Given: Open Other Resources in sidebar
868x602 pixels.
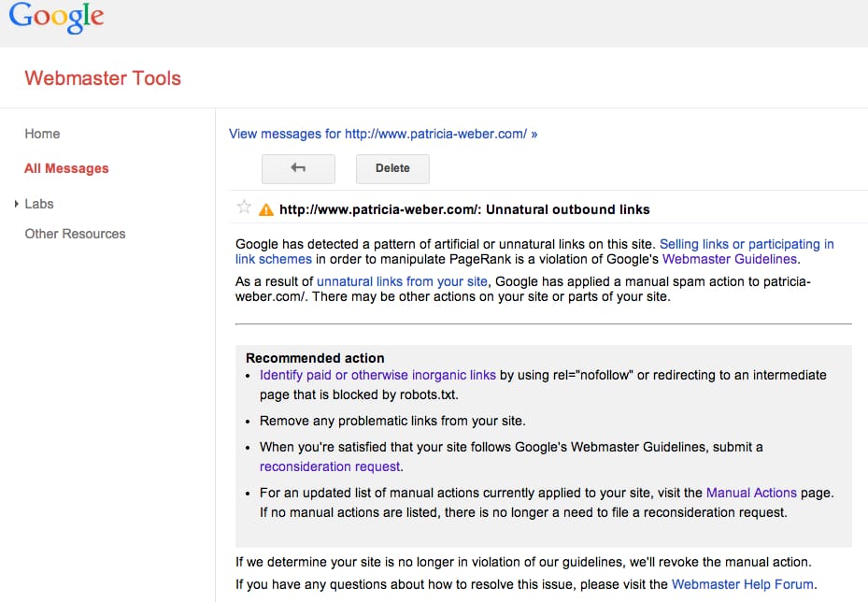Looking at the screenshot, I should [x=75, y=234].
